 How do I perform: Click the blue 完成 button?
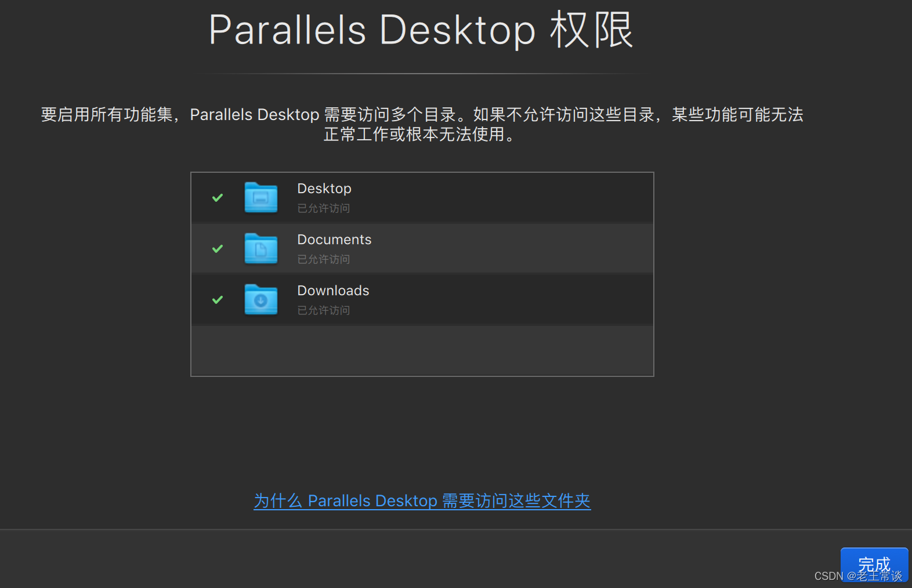coord(874,565)
